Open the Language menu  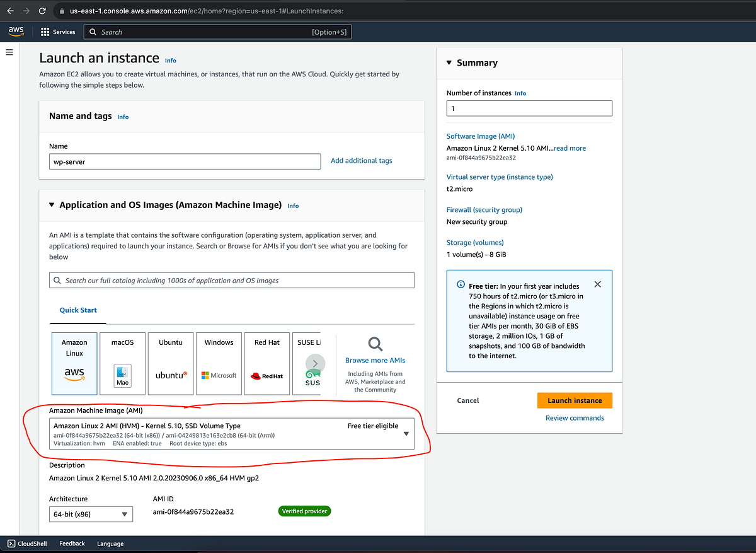[110, 543]
